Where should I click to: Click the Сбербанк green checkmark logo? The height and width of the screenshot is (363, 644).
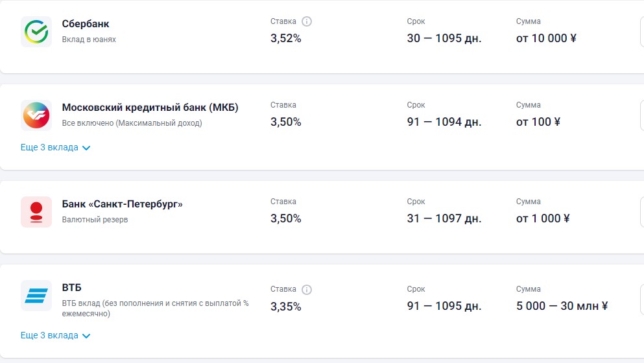click(x=36, y=32)
